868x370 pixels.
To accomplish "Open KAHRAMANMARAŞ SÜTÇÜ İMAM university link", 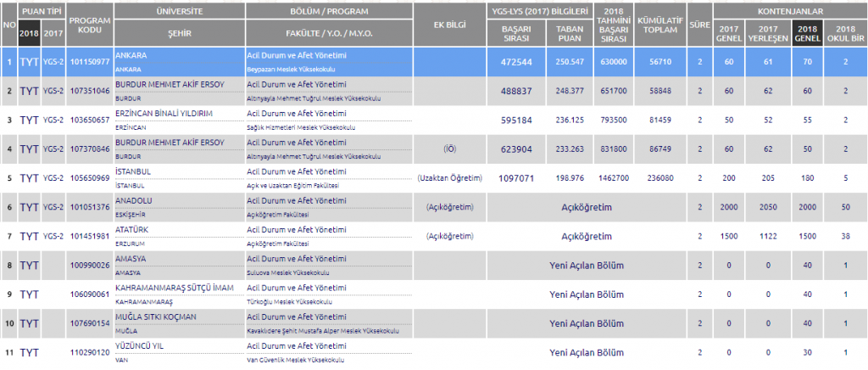I will tap(174, 288).
